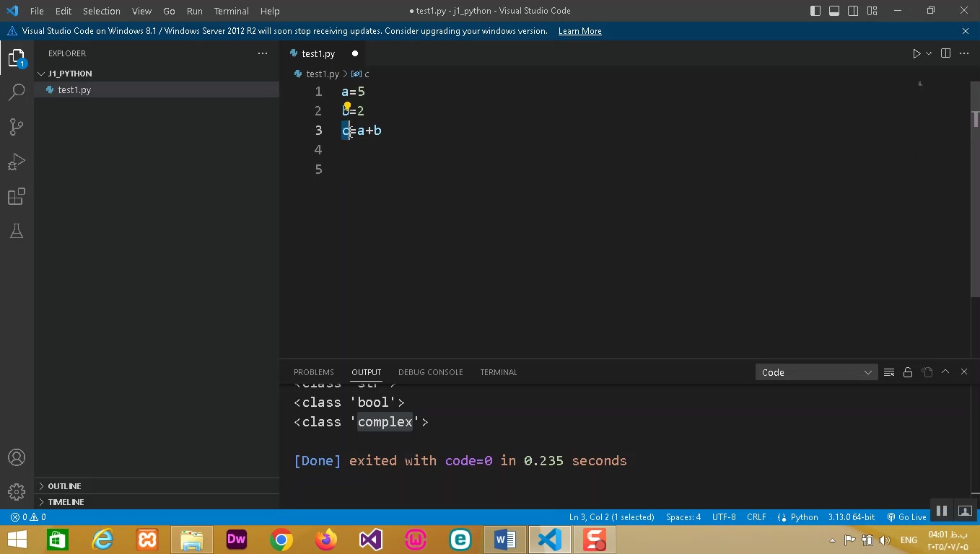This screenshot has height=554, width=980.
Task: Toggle the output scroll lock icon
Action: point(908,372)
